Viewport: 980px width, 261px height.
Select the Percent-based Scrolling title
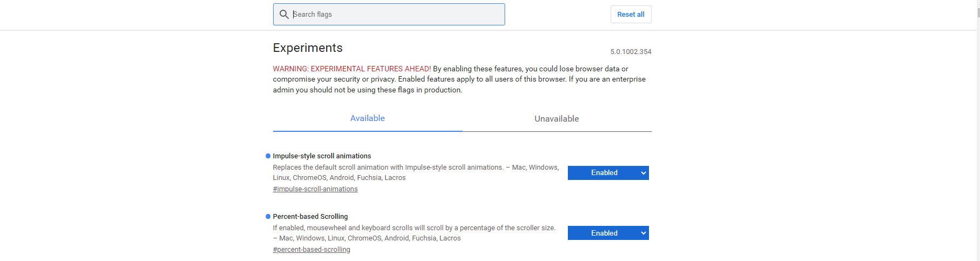(x=310, y=217)
